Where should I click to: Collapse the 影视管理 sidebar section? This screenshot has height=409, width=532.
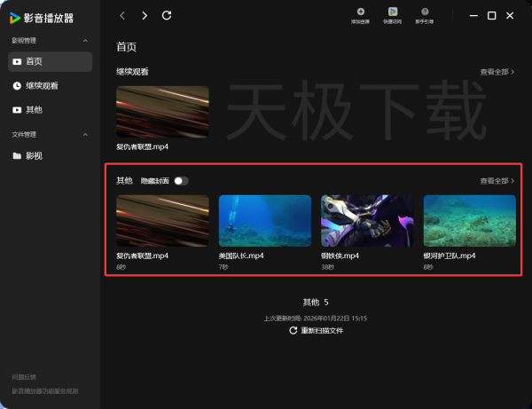tap(85, 41)
